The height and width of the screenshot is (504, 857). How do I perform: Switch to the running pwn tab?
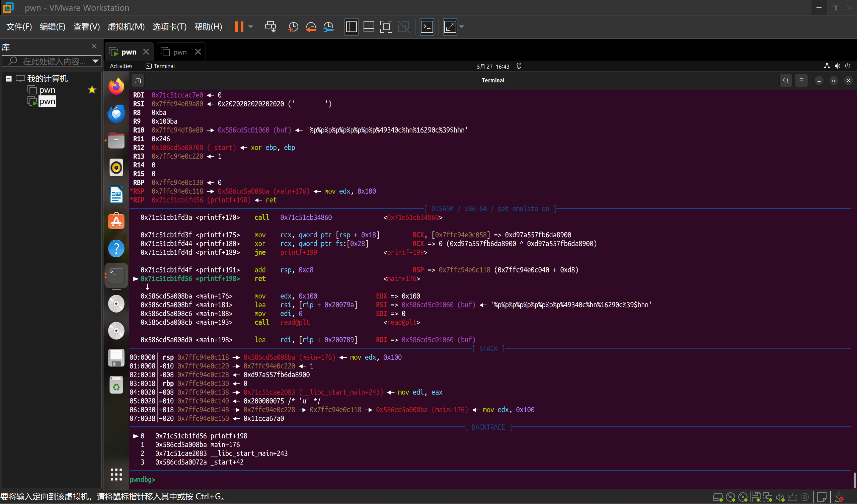pyautogui.click(x=129, y=52)
